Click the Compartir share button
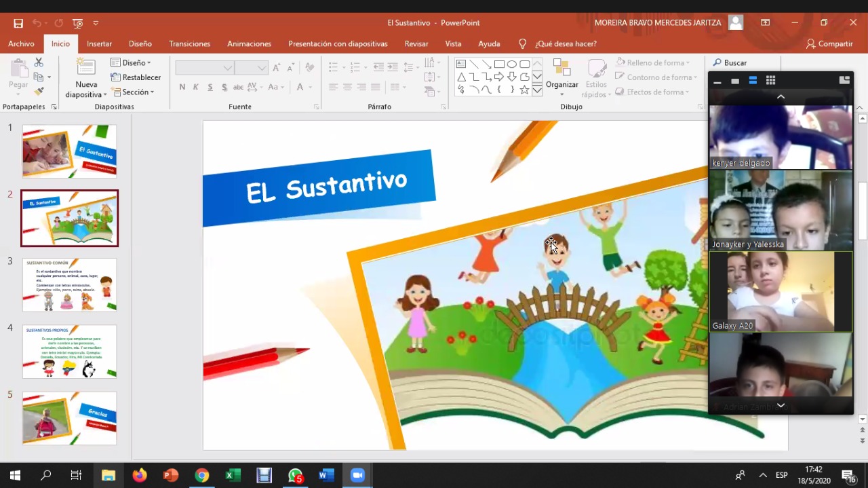This screenshot has height=488, width=868. pyautogui.click(x=829, y=43)
